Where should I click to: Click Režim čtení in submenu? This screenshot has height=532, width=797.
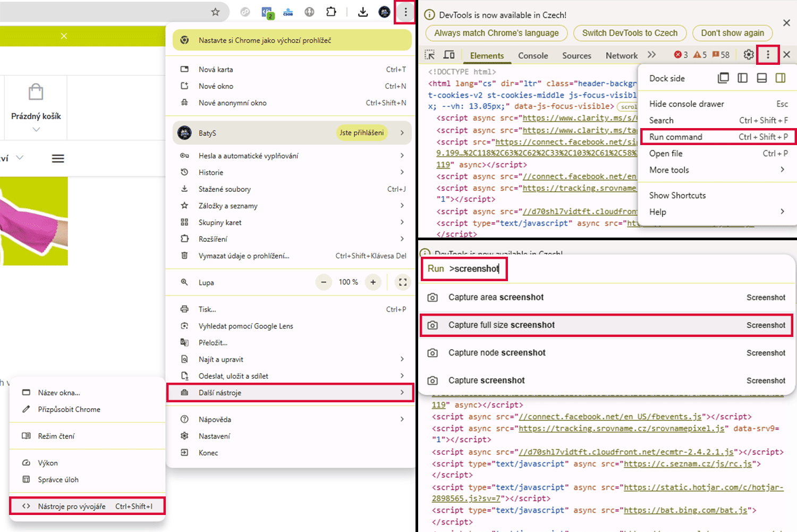click(x=88, y=436)
